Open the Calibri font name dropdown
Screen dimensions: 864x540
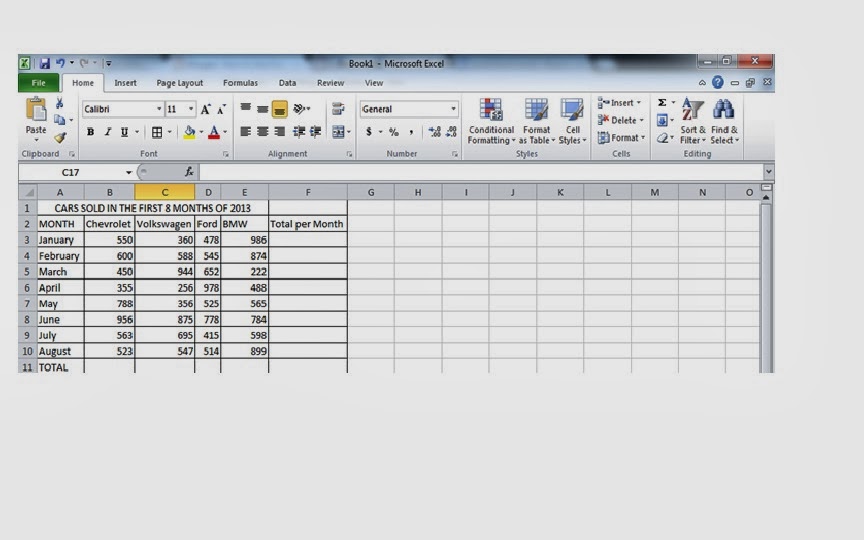point(159,109)
